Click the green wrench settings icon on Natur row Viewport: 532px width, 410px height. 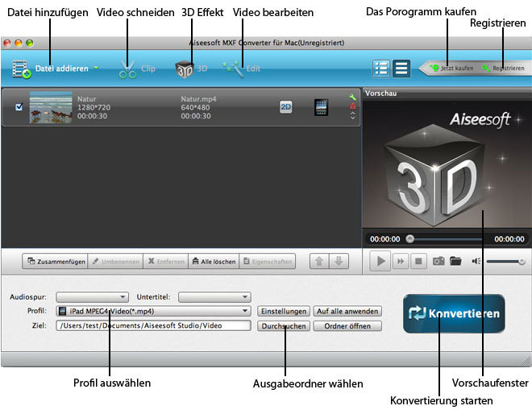[352, 97]
